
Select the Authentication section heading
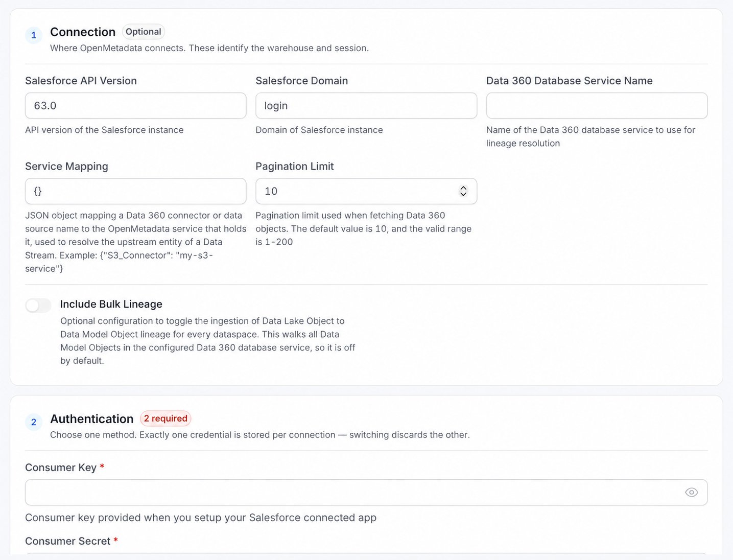(x=92, y=419)
